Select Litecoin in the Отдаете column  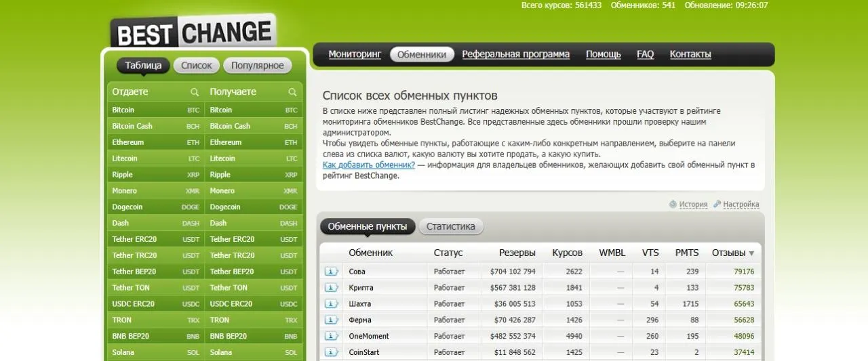[156, 158]
